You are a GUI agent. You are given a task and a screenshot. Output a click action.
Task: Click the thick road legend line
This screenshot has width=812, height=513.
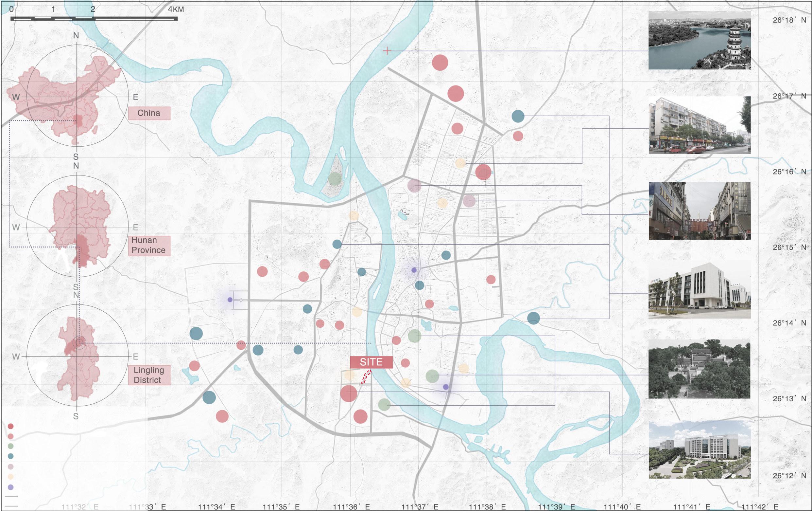coord(11,497)
